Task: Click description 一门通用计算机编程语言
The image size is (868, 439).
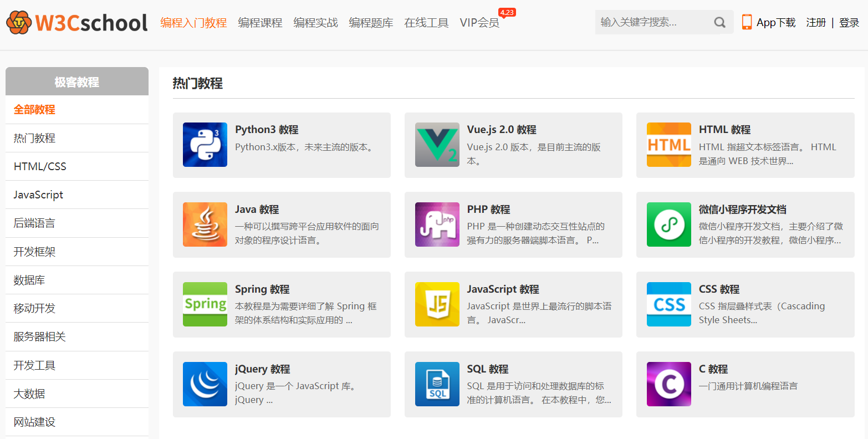Action: click(748, 386)
